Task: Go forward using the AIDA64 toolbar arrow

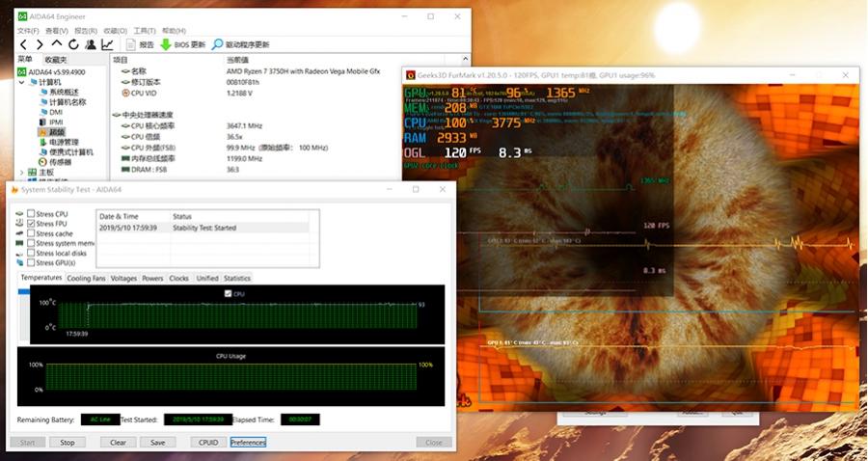Action: 40,44
